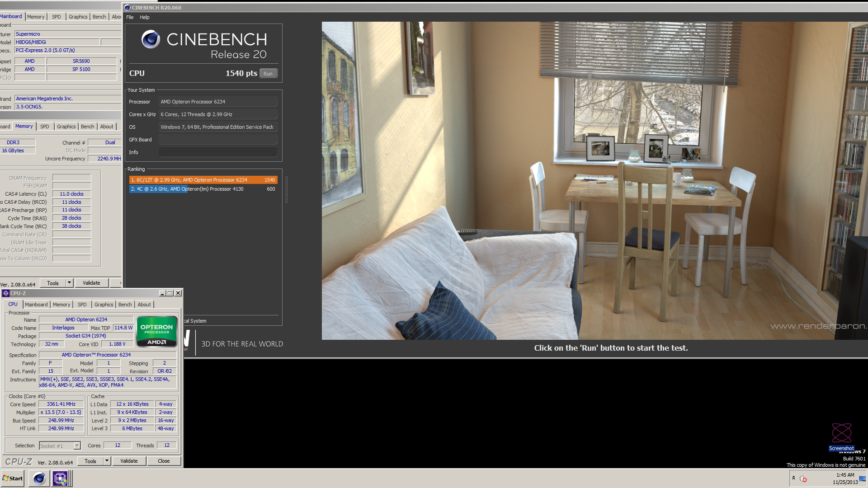Click the rendered room scene image

[594, 181]
